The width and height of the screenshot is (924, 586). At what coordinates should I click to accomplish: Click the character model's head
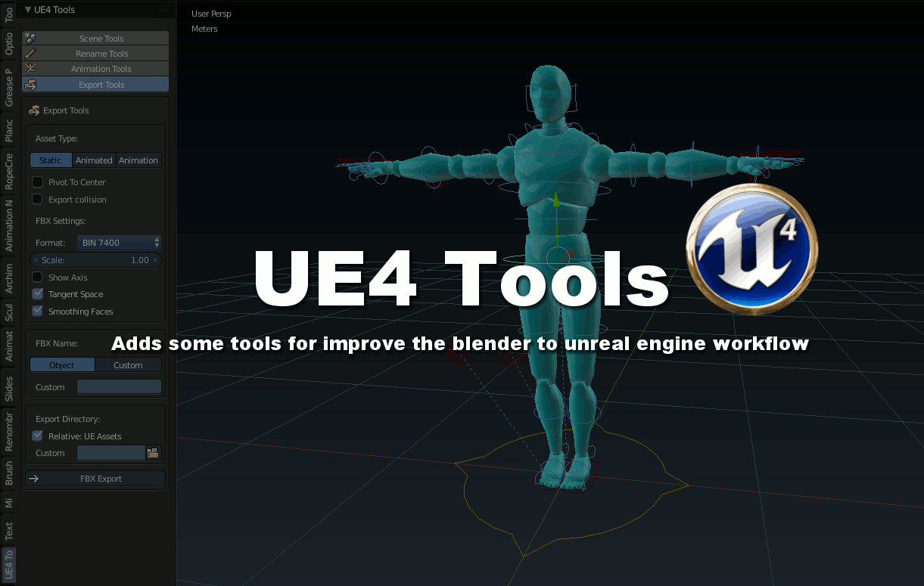(549, 92)
